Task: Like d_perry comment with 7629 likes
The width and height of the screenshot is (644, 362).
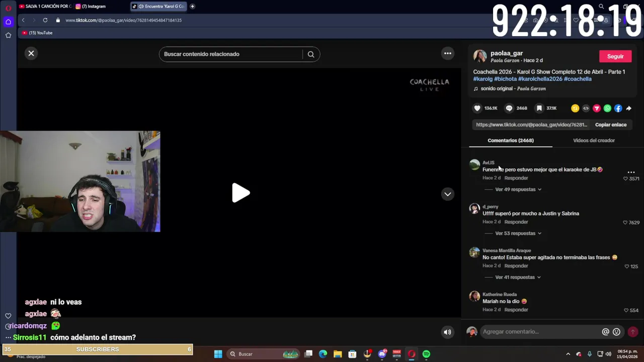Action: pos(625,222)
